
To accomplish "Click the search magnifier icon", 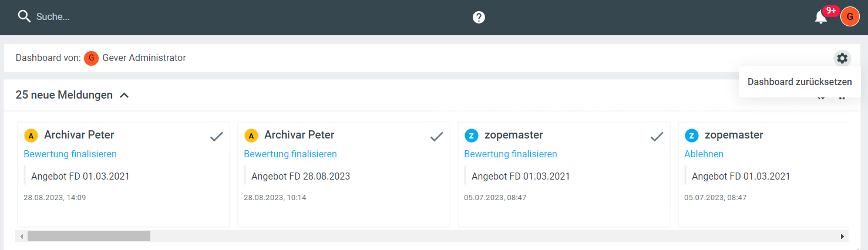I will tap(24, 16).
